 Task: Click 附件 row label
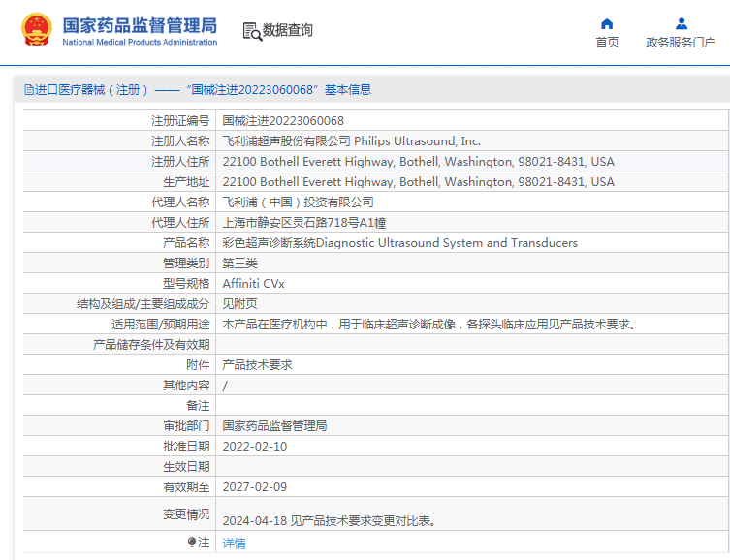[x=198, y=365]
